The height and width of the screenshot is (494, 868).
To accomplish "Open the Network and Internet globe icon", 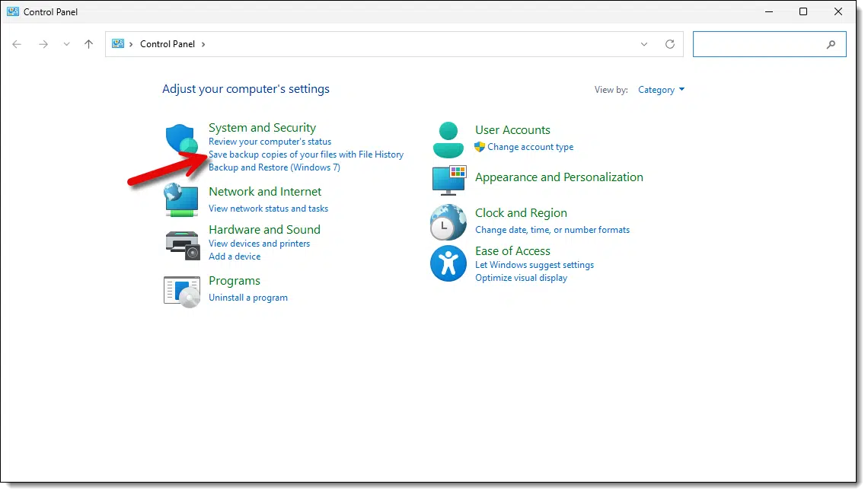I will pos(181,199).
